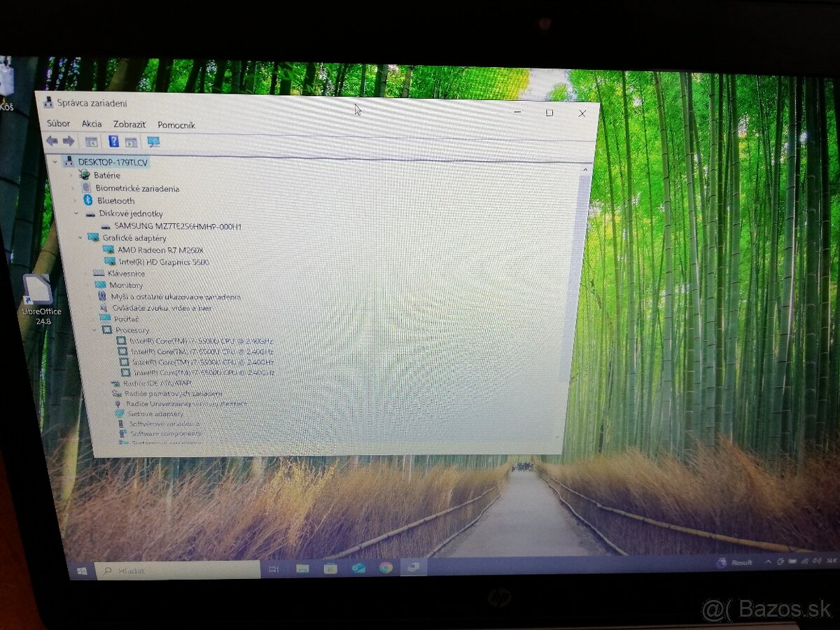The width and height of the screenshot is (840, 630).
Task: Click the Hľadať taskbar search box
Action: pyautogui.click(x=178, y=570)
